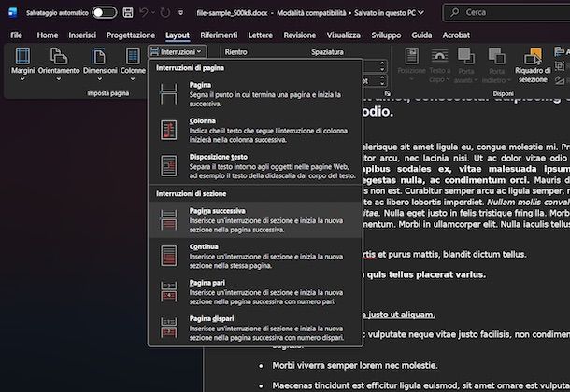
Task: Click the Disposizione testo icon
Action: 169,166
